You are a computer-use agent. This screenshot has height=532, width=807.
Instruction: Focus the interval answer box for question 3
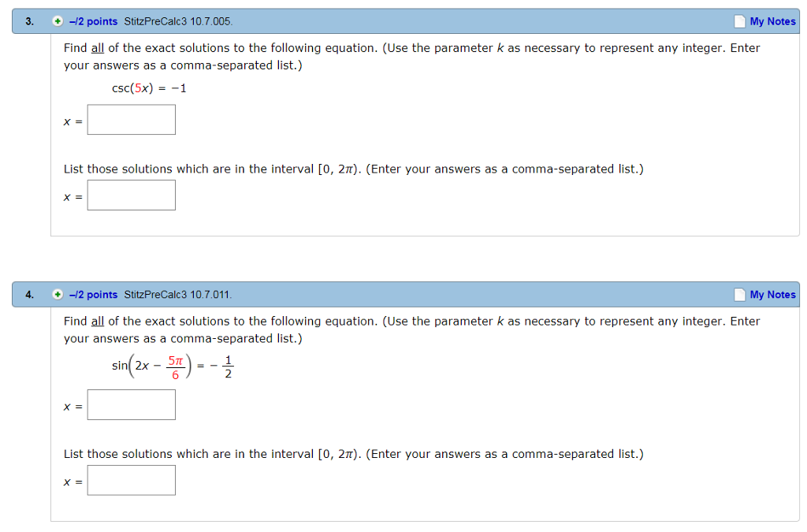(x=132, y=195)
